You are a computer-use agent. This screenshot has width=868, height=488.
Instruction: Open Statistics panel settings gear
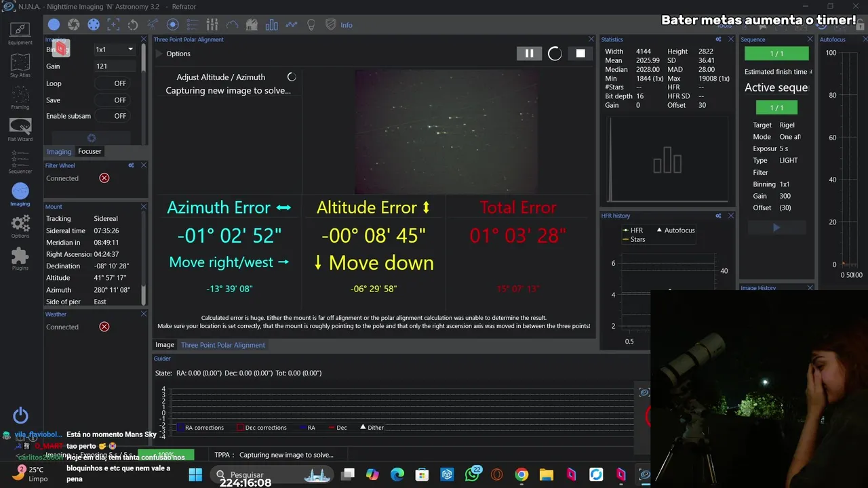point(718,39)
